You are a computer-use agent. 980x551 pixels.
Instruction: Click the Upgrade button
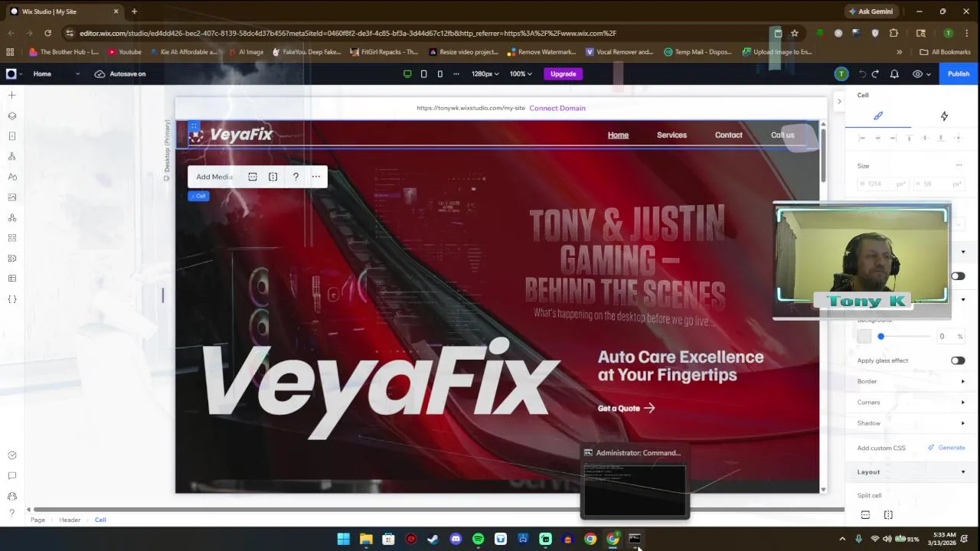click(563, 73)
